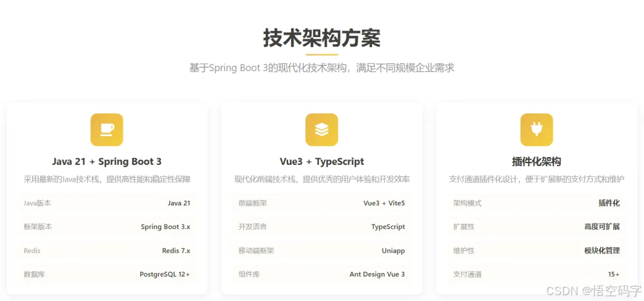Click description 现代化前端技术栈

click(x=321, y=179)
